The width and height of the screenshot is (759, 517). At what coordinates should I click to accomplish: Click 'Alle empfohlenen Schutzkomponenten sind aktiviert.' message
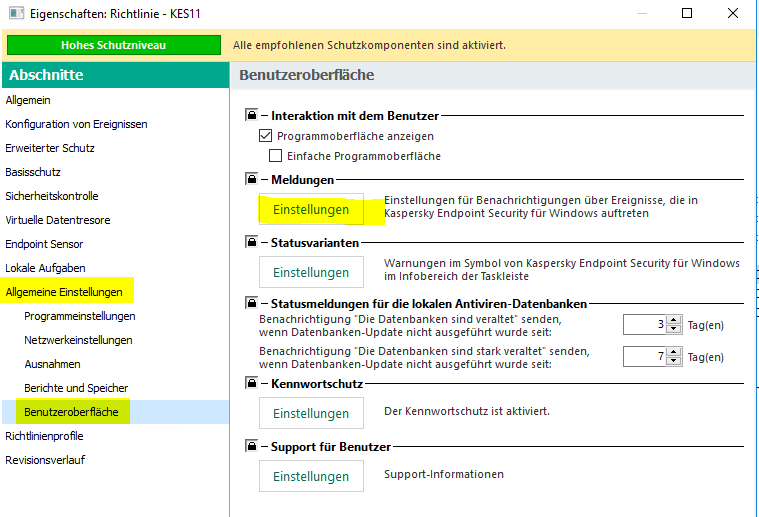(369, 45)
